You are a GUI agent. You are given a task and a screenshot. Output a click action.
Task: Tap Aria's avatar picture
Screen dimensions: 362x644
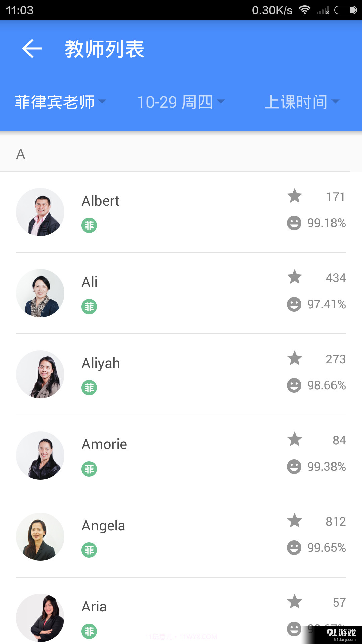(x=40, y=618)
